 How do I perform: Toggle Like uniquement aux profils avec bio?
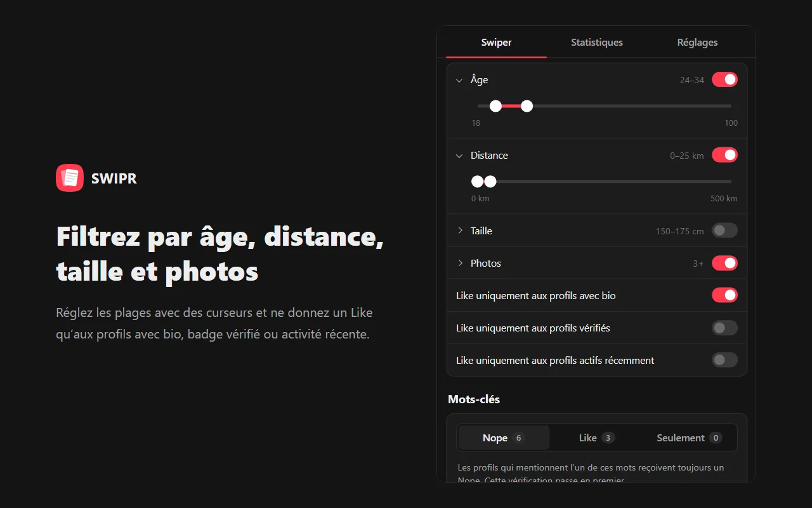click(x=724, y=295)
